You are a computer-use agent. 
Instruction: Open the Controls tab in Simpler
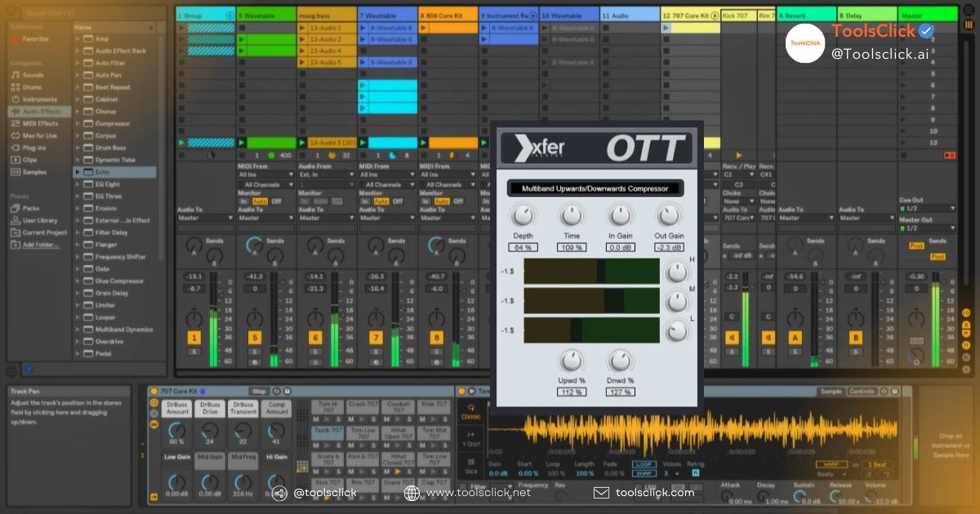click(x=863, y=391)
